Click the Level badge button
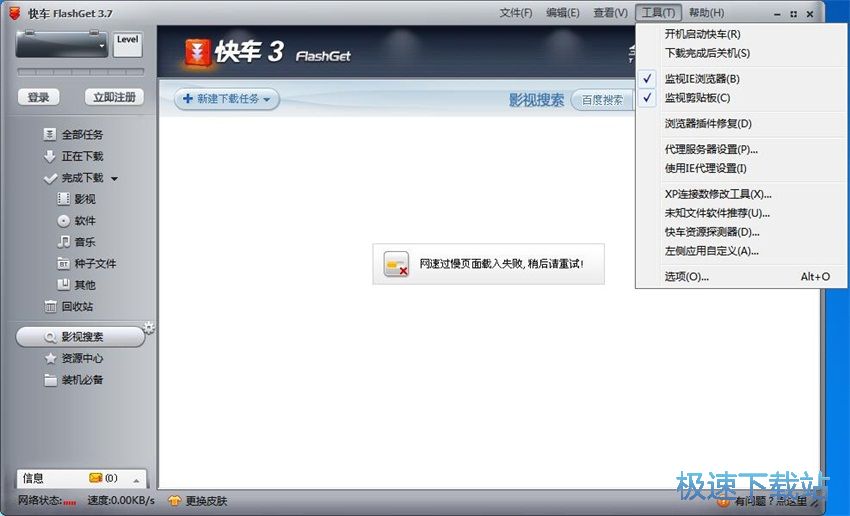This screenshot has width=850, height=516. click(x=127, y=44)
